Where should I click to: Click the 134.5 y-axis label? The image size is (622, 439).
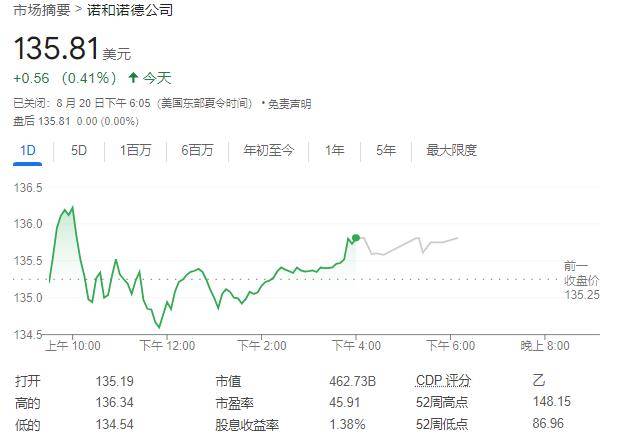coord(28,335)
